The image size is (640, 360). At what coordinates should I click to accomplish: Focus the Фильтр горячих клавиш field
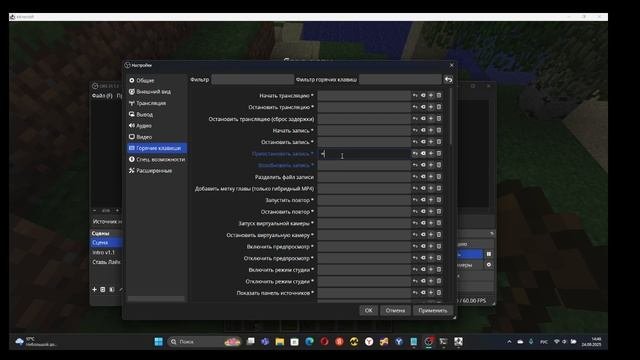tap(400, 80)
